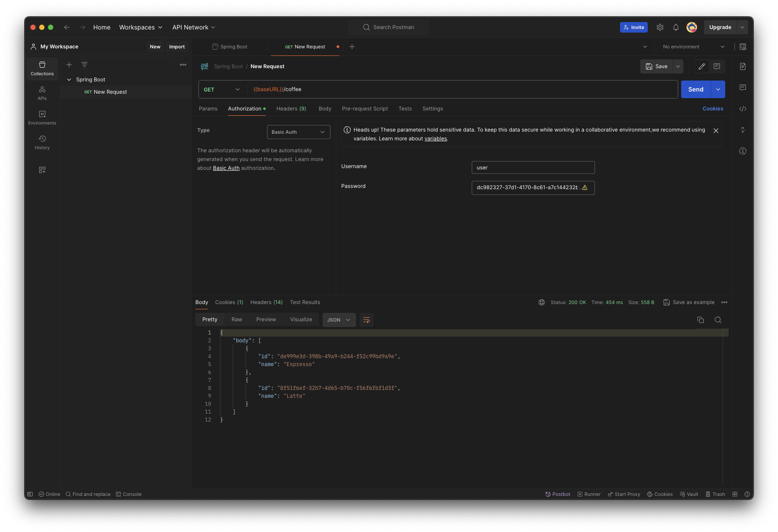Open the comments icon beside Save
This screenshot has width=778, height=532.
(x=717, y=66)
